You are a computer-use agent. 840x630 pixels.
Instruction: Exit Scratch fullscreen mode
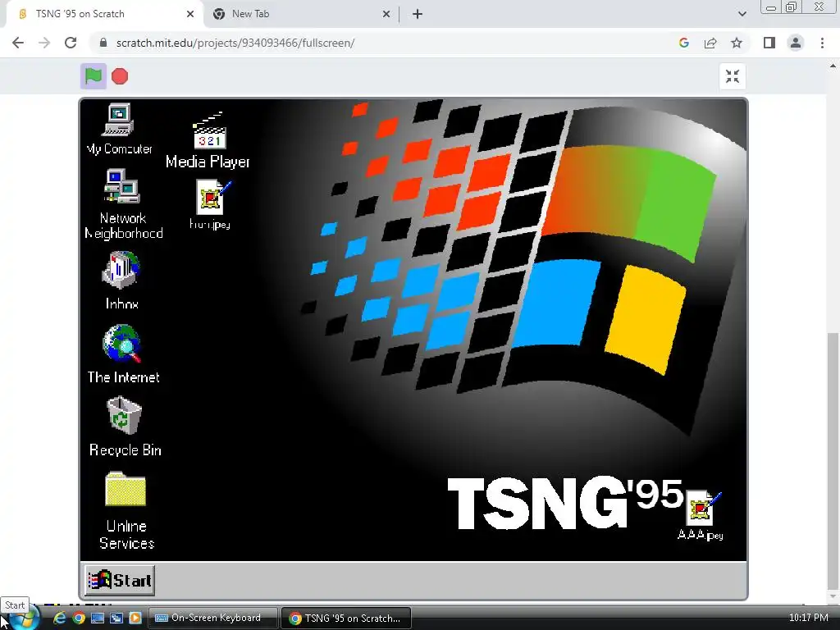(733, 76)
